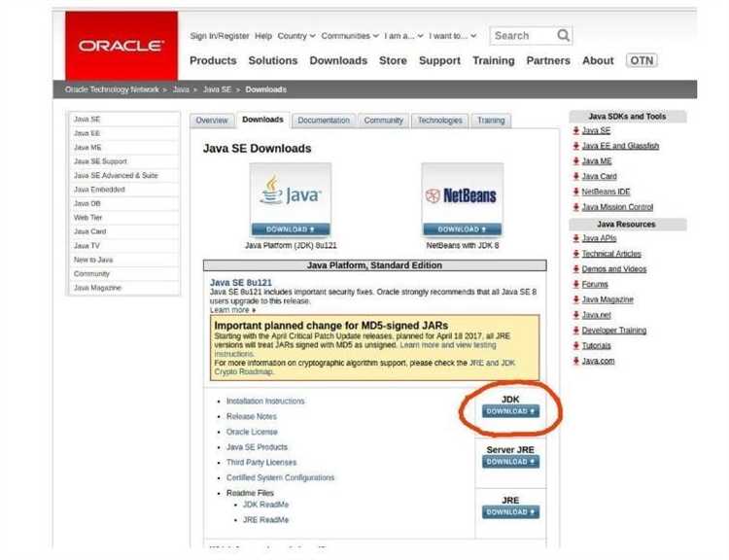729x560 pixels.
Task: Open Oracle License link
Action: [x=252, y=432]
